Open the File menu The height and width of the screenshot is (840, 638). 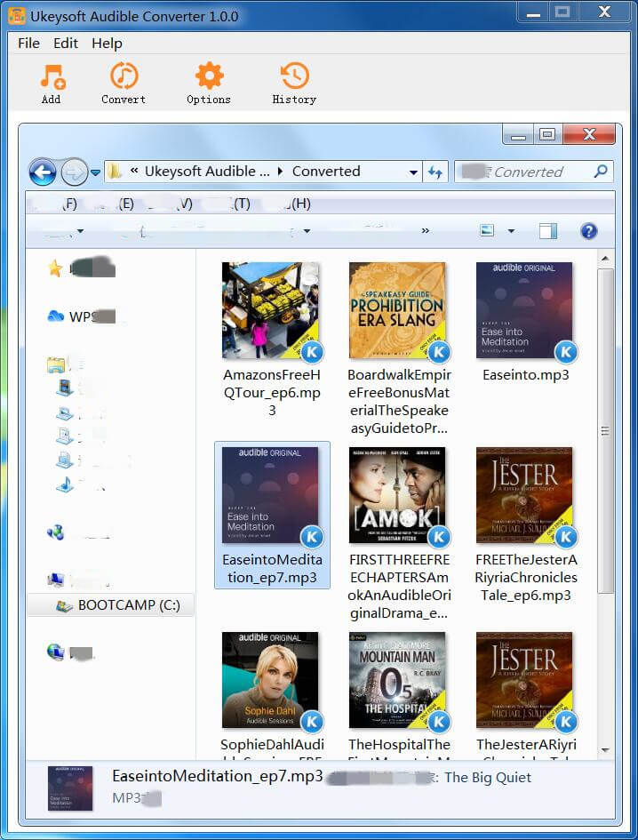(x=28, y=44)
